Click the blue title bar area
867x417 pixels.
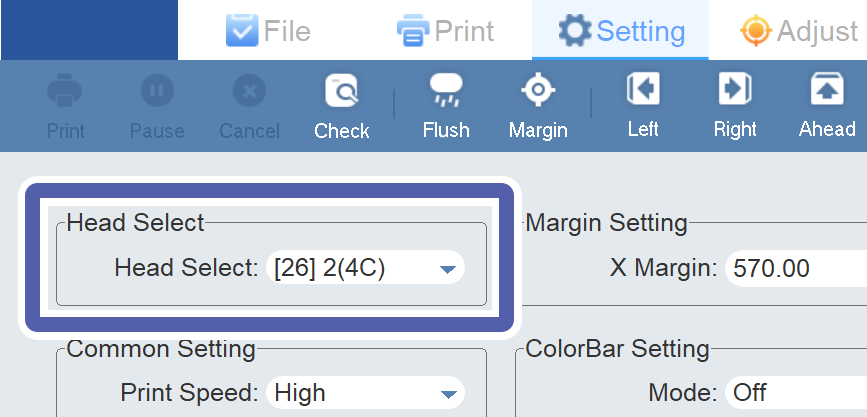pyautogui.click(x=89, y=30)
